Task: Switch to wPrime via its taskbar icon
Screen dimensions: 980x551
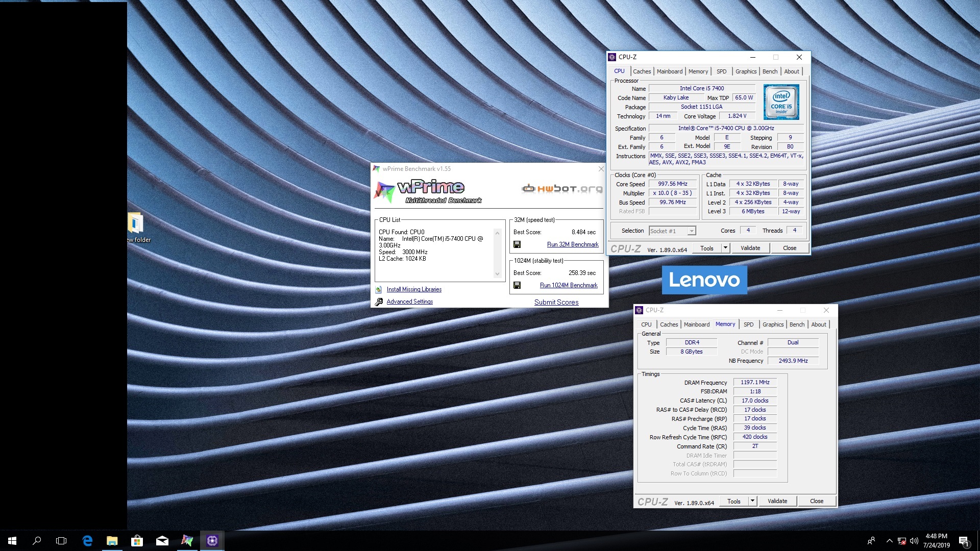Action: pyautogui.click(x=187, y=541)
